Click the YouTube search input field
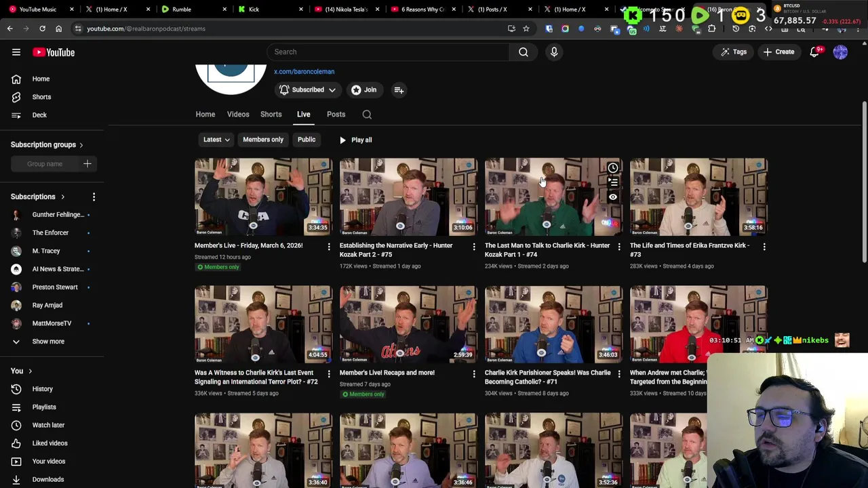Screen dimensions: 868x488 point(388,52)
